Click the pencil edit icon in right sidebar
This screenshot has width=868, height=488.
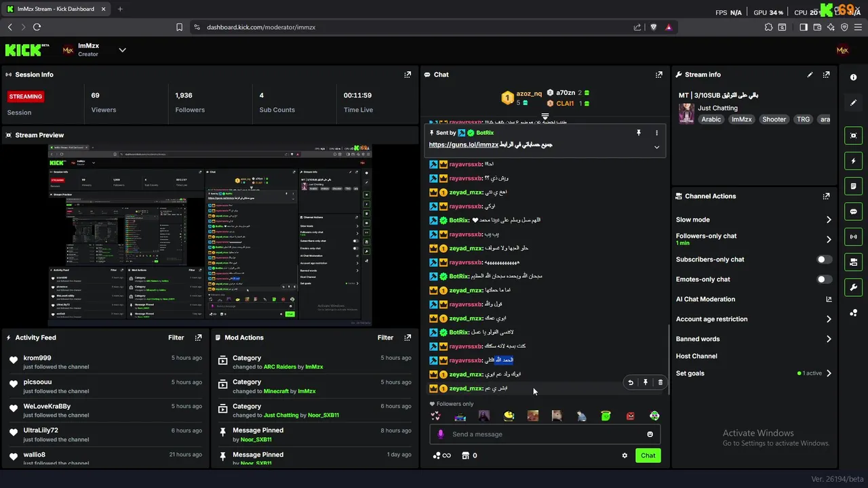click(853, 103)
